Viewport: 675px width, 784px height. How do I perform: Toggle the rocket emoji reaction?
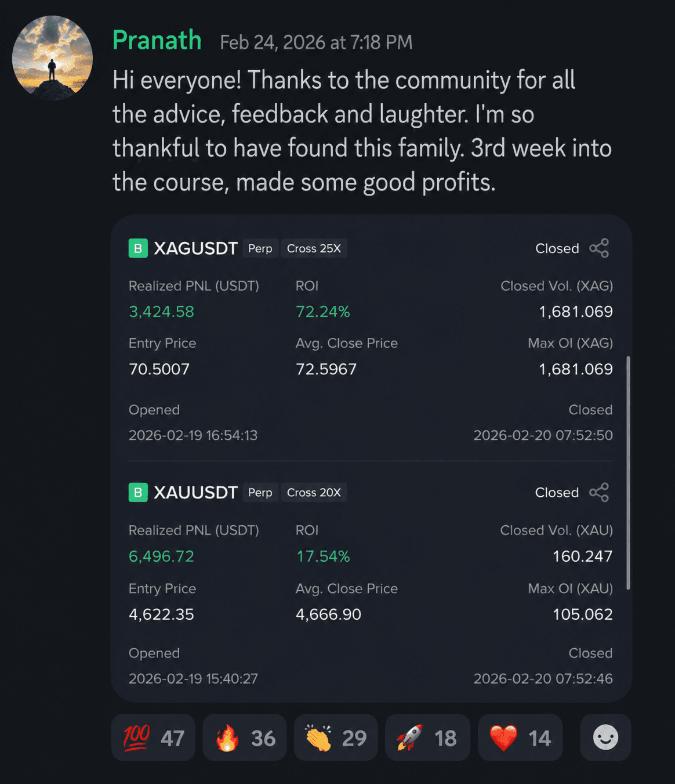427,738
